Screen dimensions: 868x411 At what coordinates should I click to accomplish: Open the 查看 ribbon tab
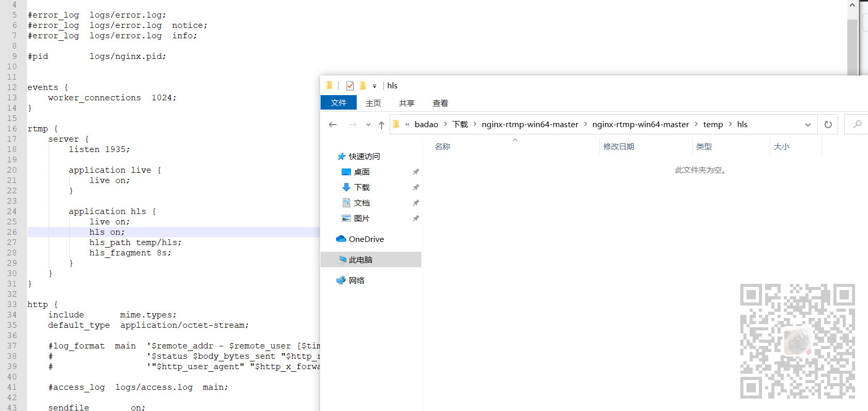click(440, 103)
